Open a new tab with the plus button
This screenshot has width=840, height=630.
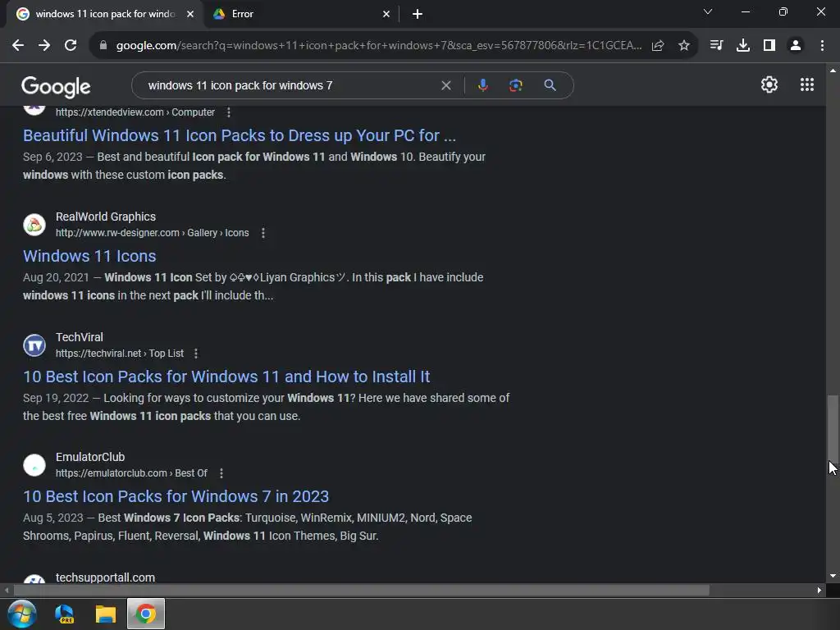click(418, 14)
